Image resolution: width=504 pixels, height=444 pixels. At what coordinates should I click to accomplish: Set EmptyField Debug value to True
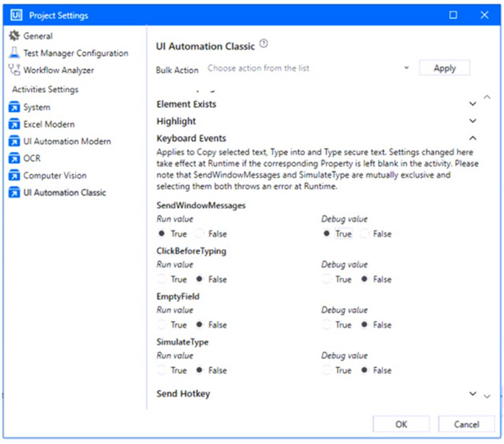tap(327, 325)
